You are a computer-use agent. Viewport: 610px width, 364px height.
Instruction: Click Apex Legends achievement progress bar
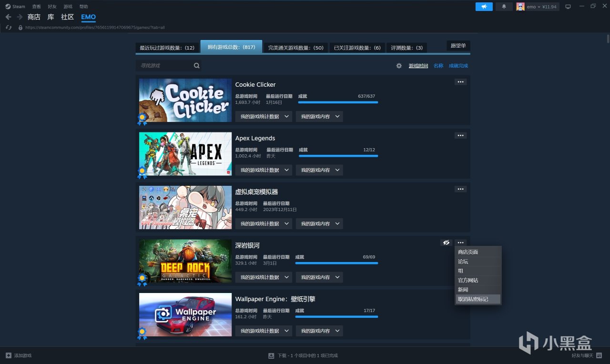(338, 156)
